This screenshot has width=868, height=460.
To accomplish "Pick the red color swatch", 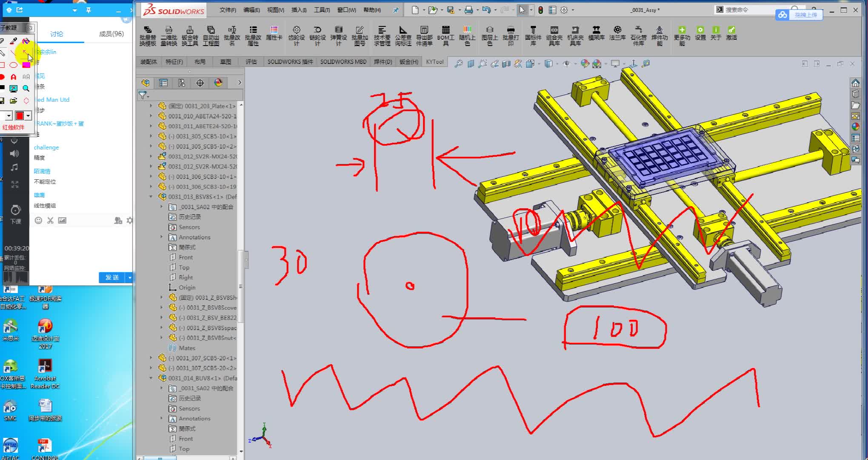I will pyautogui.click(x=20, y=116).
